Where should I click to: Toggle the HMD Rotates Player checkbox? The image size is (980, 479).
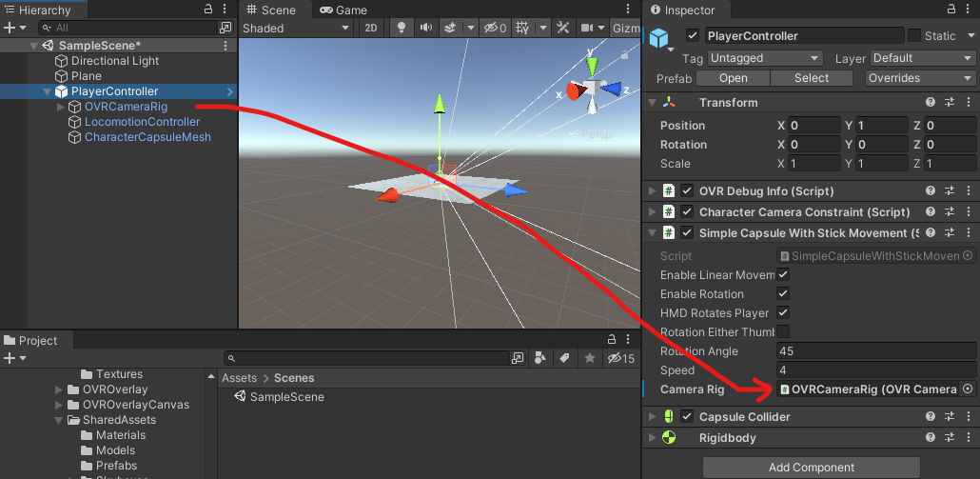coord(783,313)
